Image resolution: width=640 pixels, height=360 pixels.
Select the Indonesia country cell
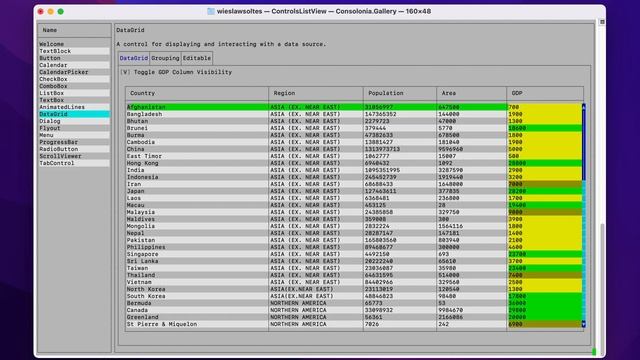coord(197,177)
